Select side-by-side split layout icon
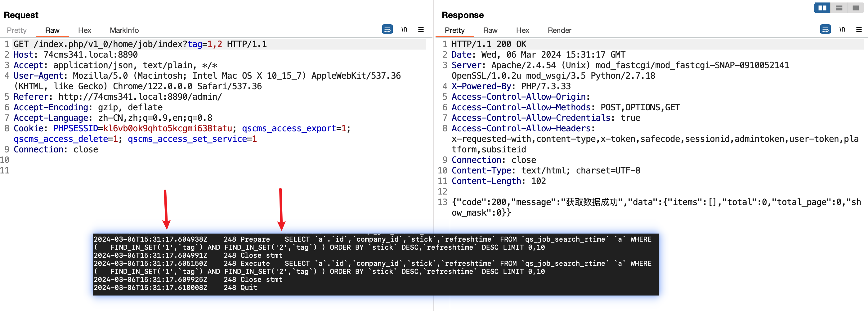 pos(822,8)
